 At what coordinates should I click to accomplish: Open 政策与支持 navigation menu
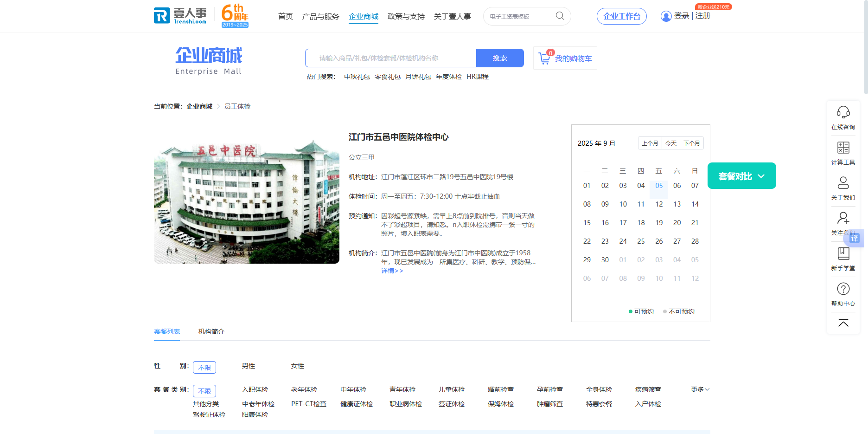(x=406, y=16)
